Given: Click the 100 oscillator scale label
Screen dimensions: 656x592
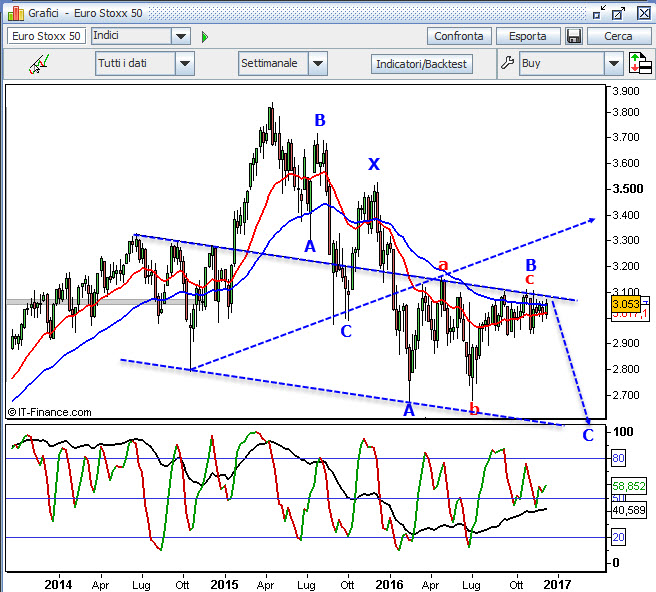Looking at the screenshot, I should tap(623, 432).
